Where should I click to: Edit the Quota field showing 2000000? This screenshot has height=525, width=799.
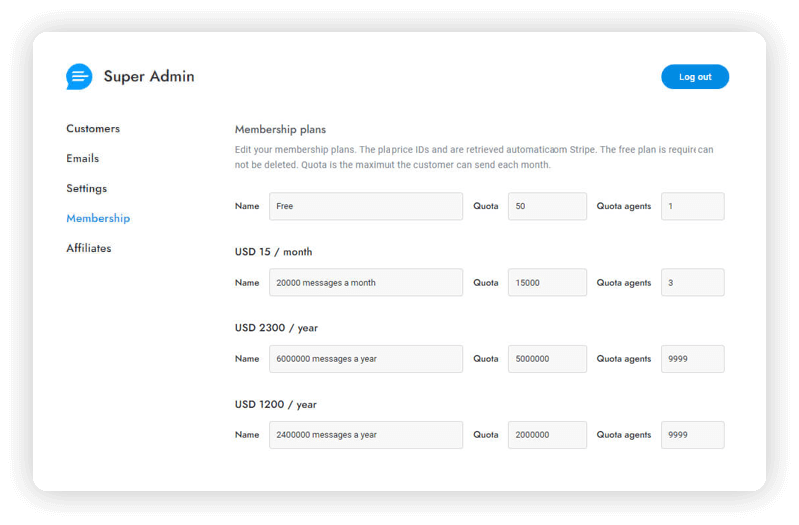coord(547,435)
